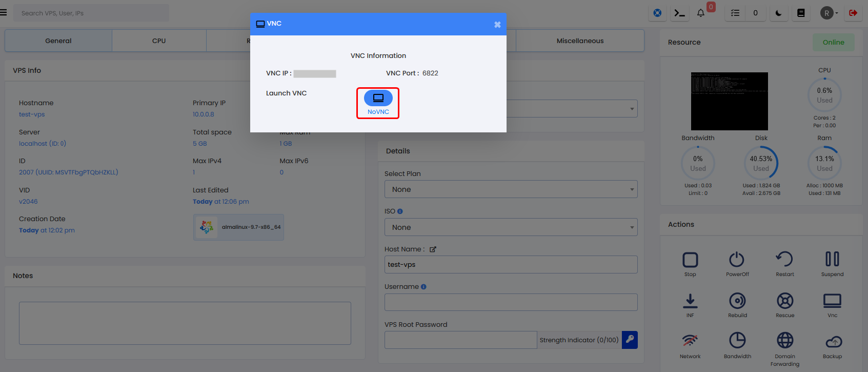The width and height of the screenshot is (868, 372).
Task: Power off the VPS
Action: click(x=737, y=260)
